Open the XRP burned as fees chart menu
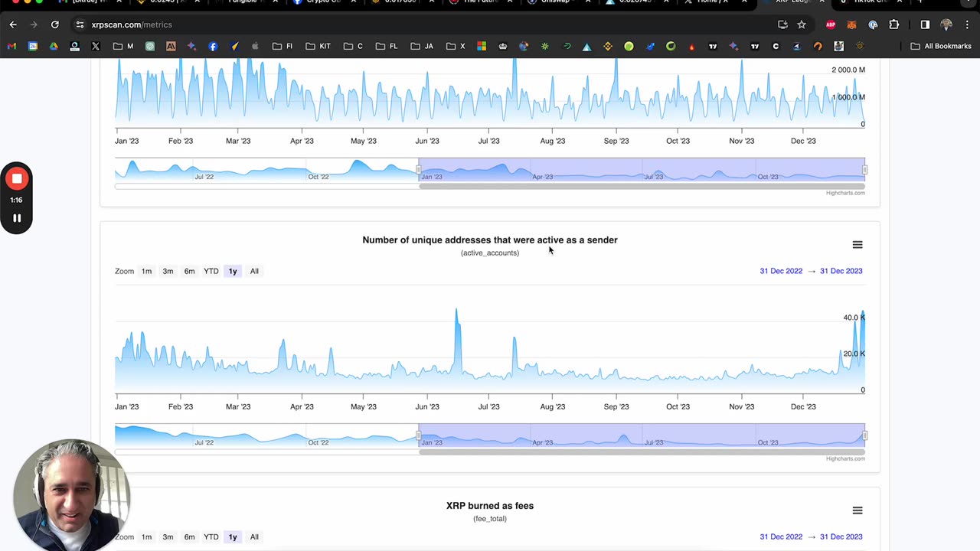The width and height of the screenshot is (980, 551). click(x=857, y=510)
